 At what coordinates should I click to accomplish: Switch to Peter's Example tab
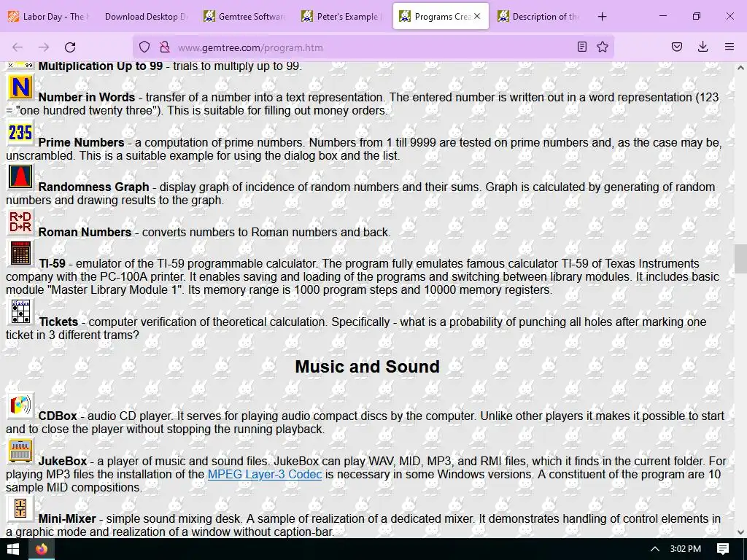coord(343,17)
